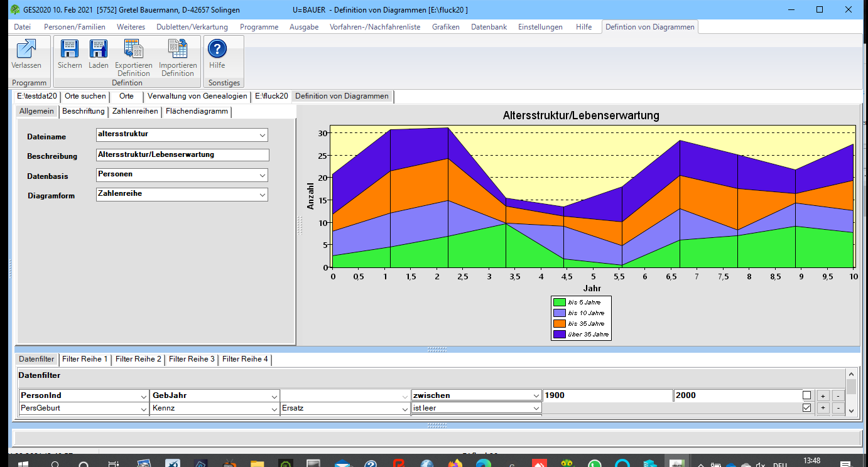Image resolution: width=868 pixels, height=467 pixels.
Task: Open the Grafiken menu
Action: click(446, 27)
